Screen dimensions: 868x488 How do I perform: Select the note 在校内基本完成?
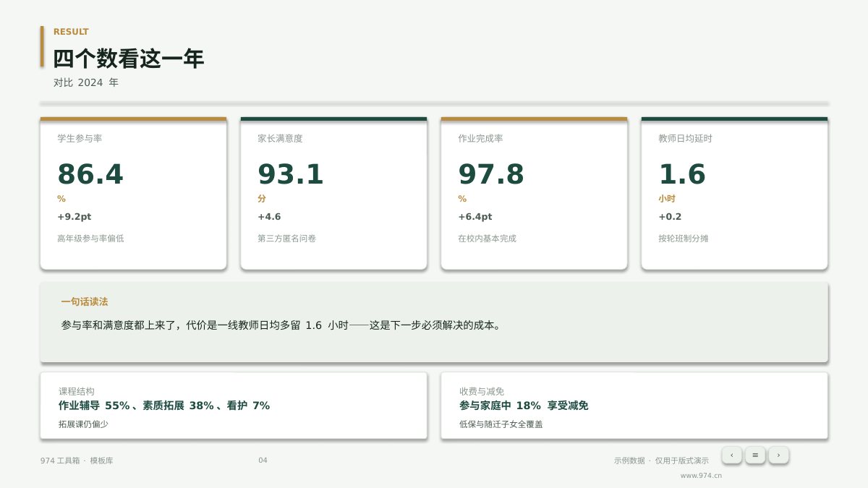[487, 239]
